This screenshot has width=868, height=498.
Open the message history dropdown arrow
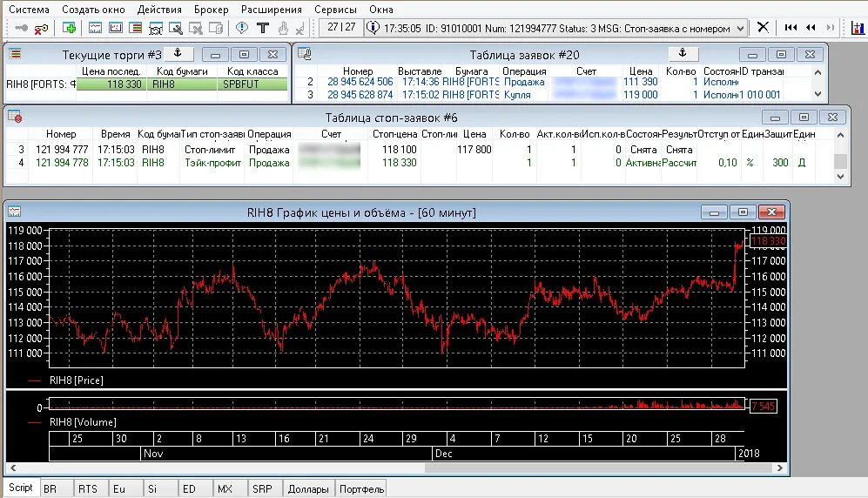741,29
